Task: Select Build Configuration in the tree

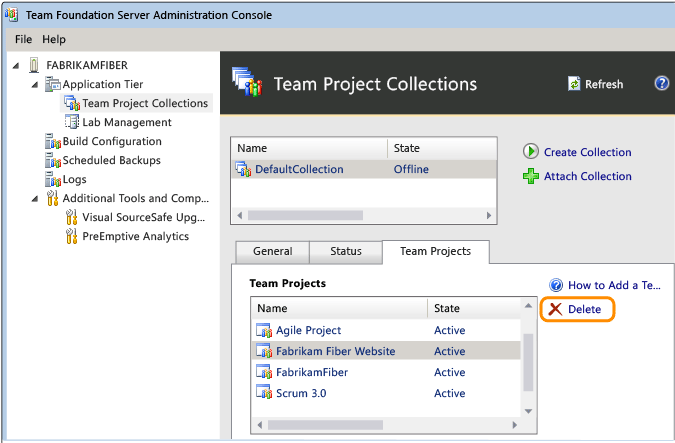Action: [x=112, y=141]
